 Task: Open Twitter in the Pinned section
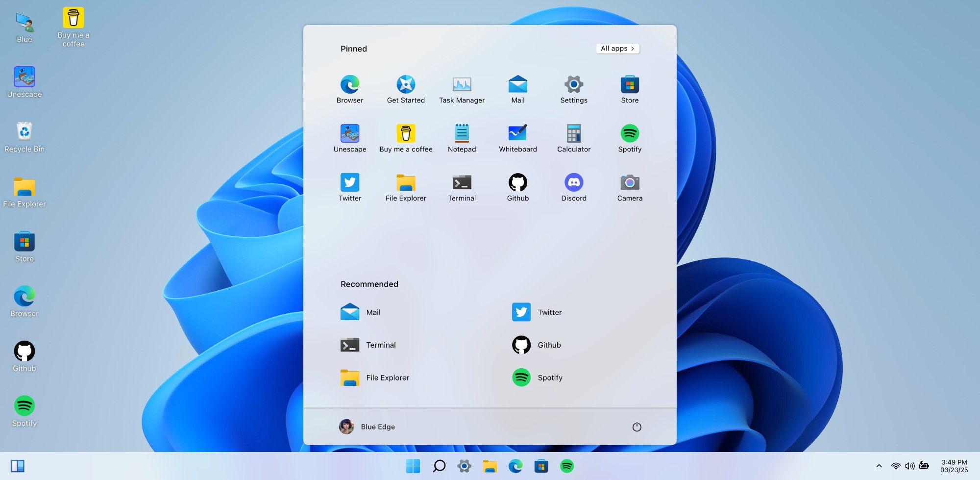coord(350,187)
